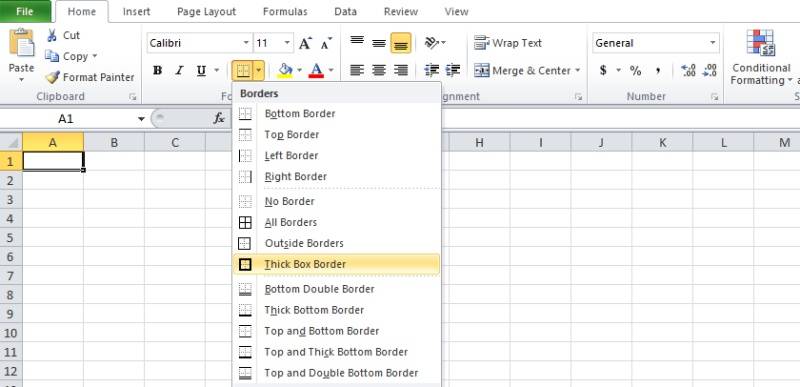Choose Top and Double Bottom Border
The width and height of the screenshot is (800, 387).
click(x=337, y=373)
